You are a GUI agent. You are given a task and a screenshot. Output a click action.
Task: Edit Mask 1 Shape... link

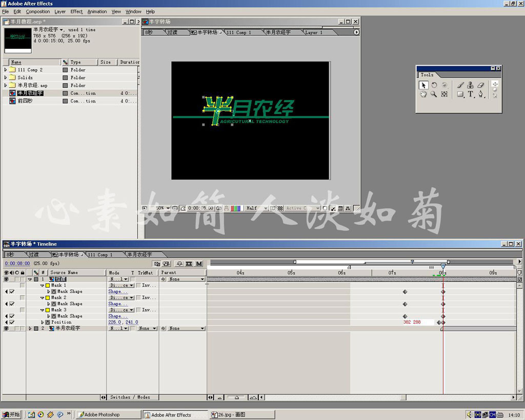pyautogui.click(x=118, y=291)
